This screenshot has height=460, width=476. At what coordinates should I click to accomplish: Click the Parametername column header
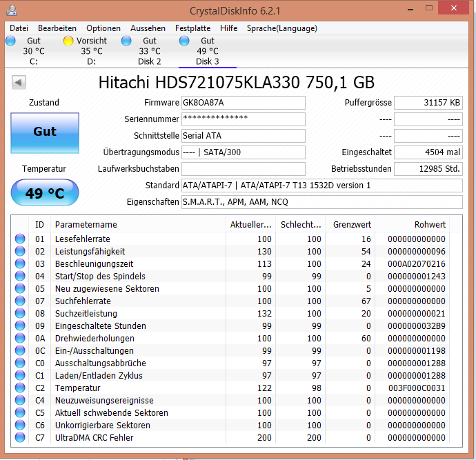138,225
